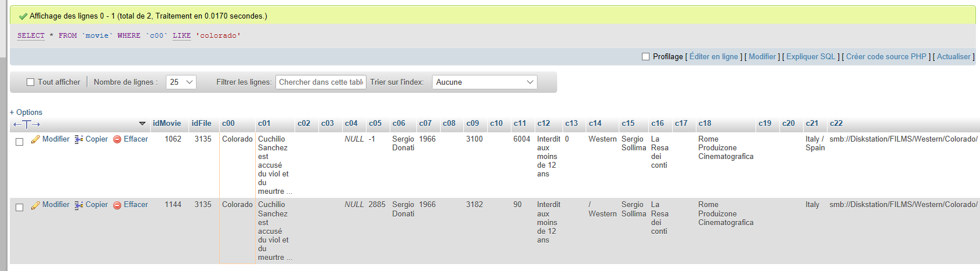The height and width of the screenshot is (271, 980).
Task: Click the copy icon for row 1144
Action: [x=79, y=205]
